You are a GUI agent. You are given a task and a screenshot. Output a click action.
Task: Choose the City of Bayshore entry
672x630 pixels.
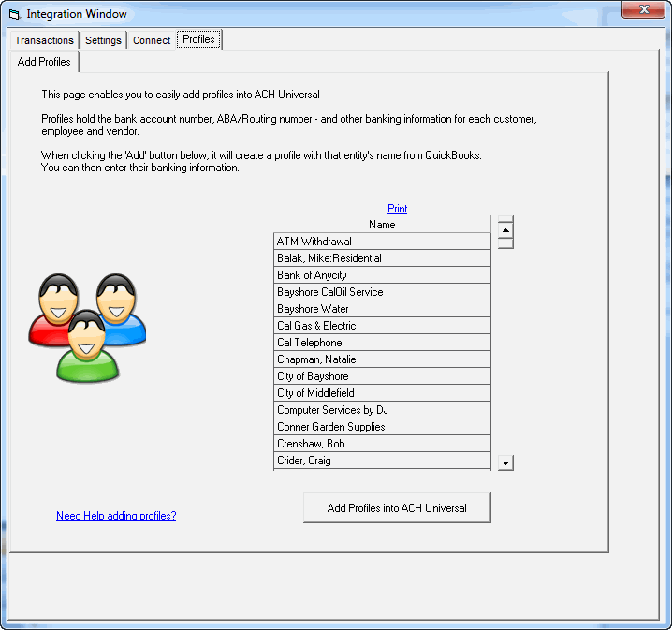pos(382,376)
